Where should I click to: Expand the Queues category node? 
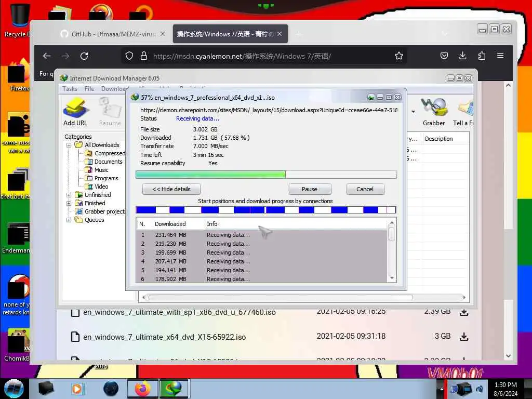point(69,220)
